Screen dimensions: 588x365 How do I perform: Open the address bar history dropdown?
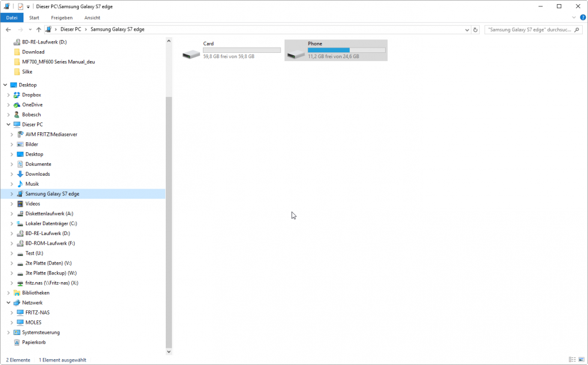(467, 29)
